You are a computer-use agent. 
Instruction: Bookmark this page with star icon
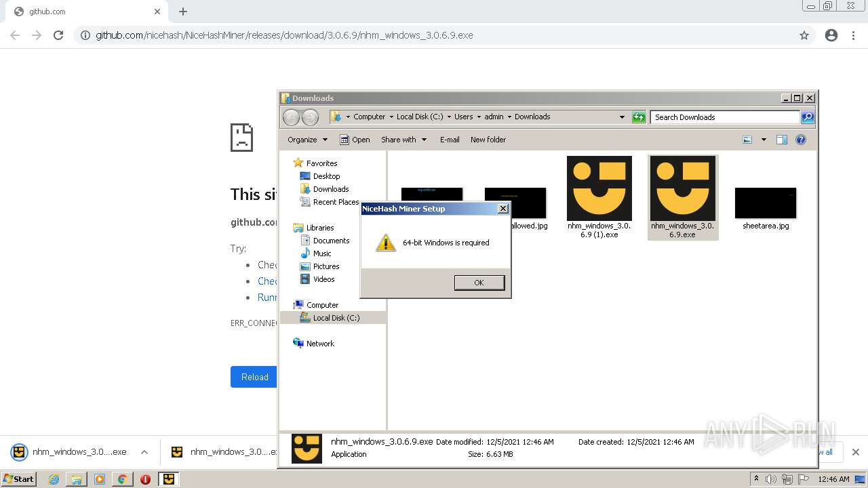[x=804, y=35]
